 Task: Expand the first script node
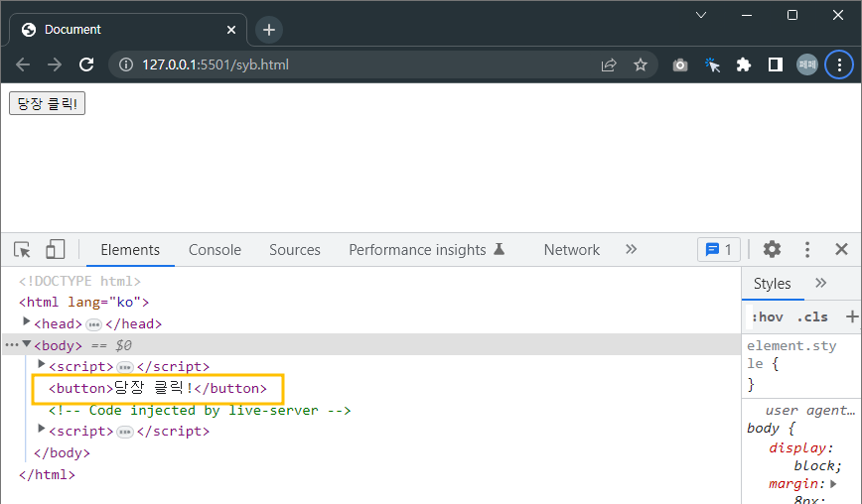[42, 364]
